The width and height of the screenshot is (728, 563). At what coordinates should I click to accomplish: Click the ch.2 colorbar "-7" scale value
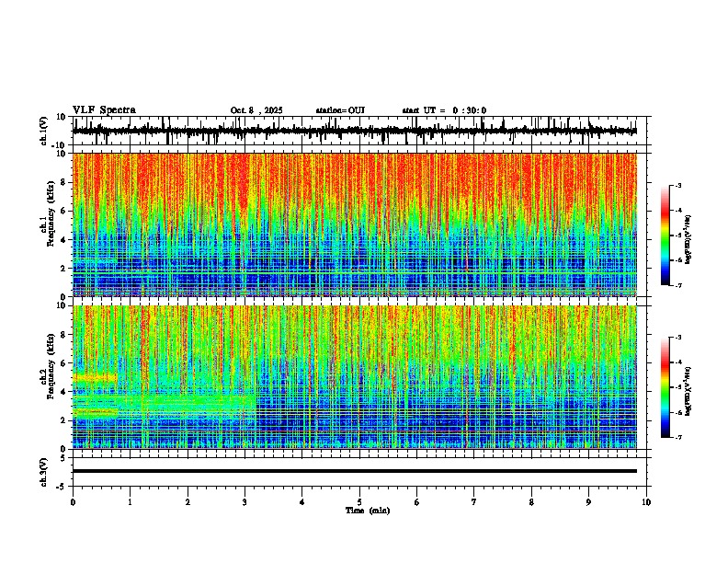click(x=678, y=437)
